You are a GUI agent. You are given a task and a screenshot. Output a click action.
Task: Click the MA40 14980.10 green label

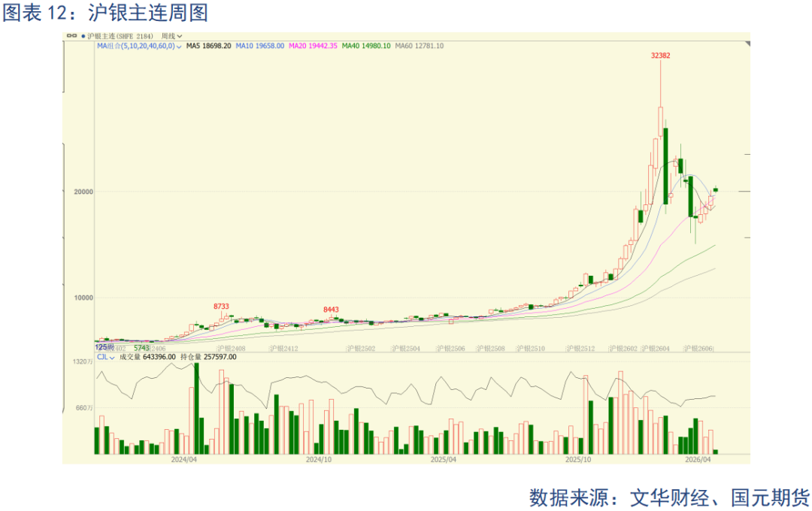pyautogui.click(x=366, y=46)
